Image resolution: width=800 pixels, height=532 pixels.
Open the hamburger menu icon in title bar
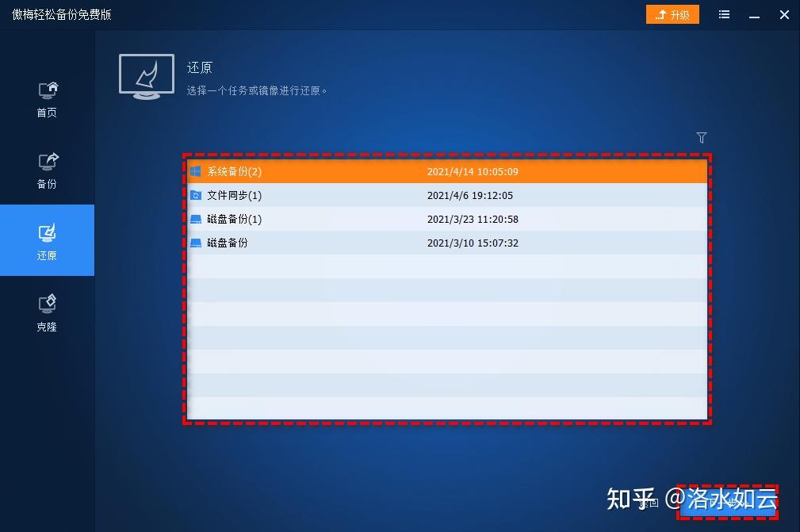tap(723, 14)
